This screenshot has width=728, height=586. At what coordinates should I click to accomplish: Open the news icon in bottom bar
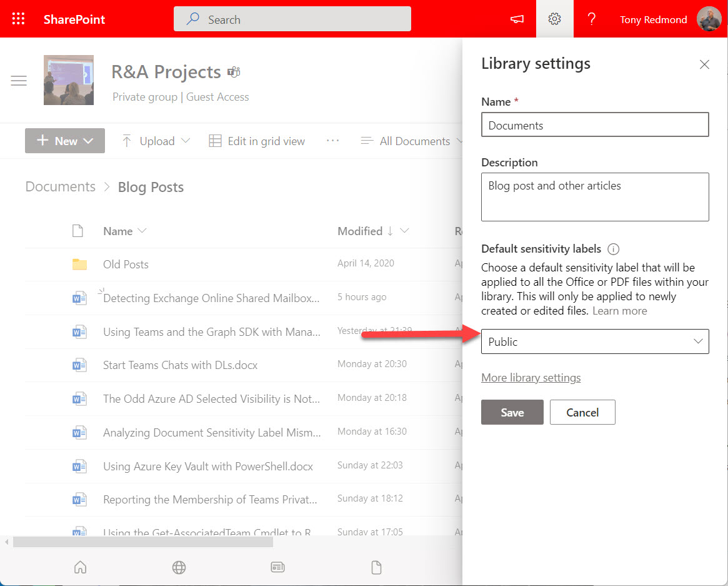[277, 567]
